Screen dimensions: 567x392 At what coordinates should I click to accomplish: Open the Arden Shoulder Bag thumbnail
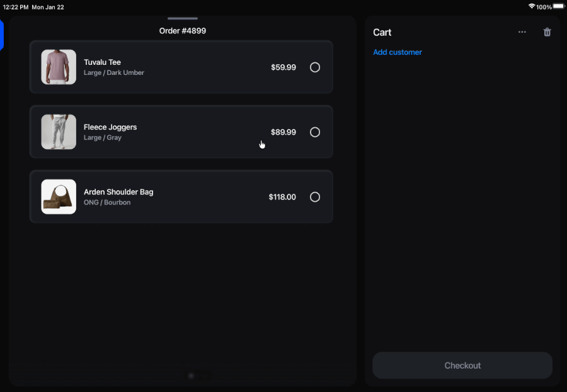(59, 197)
